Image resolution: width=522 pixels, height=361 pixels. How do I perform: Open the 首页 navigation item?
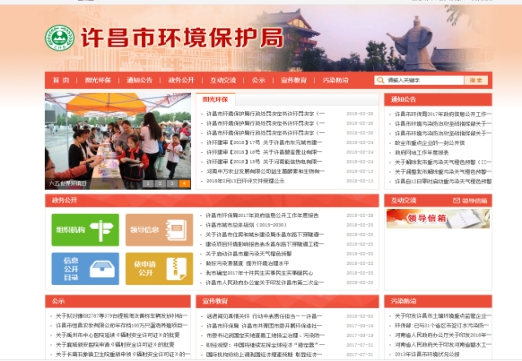click(61, 80)
